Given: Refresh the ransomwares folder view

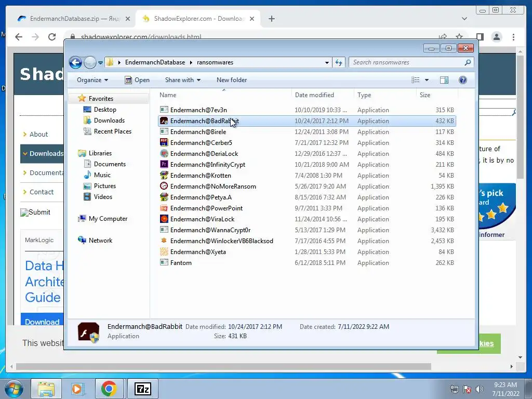Looking at the screenshot, I should [x=339, y=62].
